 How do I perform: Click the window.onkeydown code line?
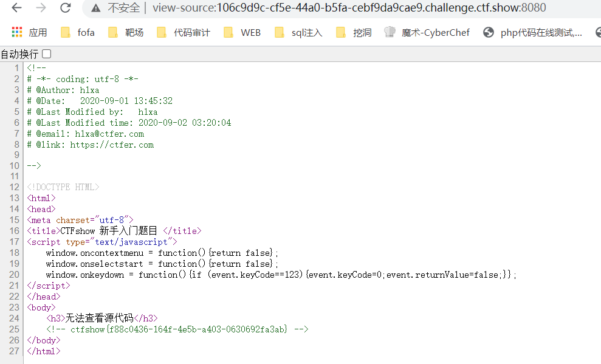click(281, 275)
